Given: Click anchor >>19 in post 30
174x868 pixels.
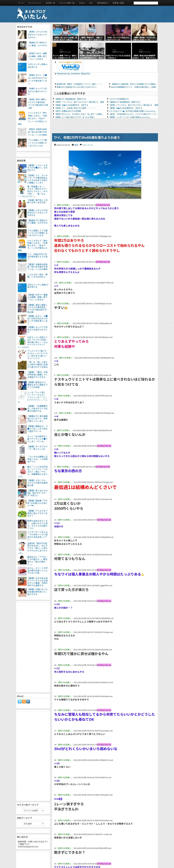Looking at the screenshot, I should pyautogui.click(x=57, y=604).
